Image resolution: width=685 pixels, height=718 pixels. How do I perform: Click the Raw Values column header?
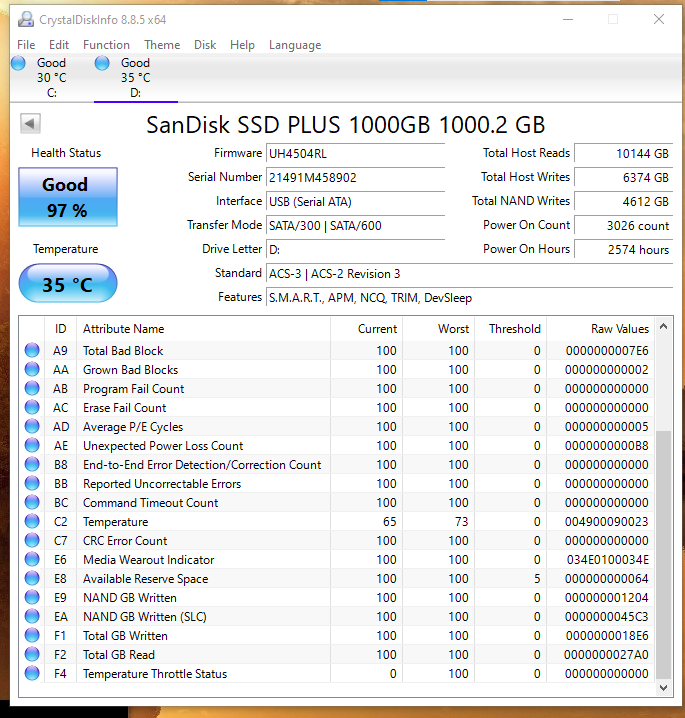point(600,329)
